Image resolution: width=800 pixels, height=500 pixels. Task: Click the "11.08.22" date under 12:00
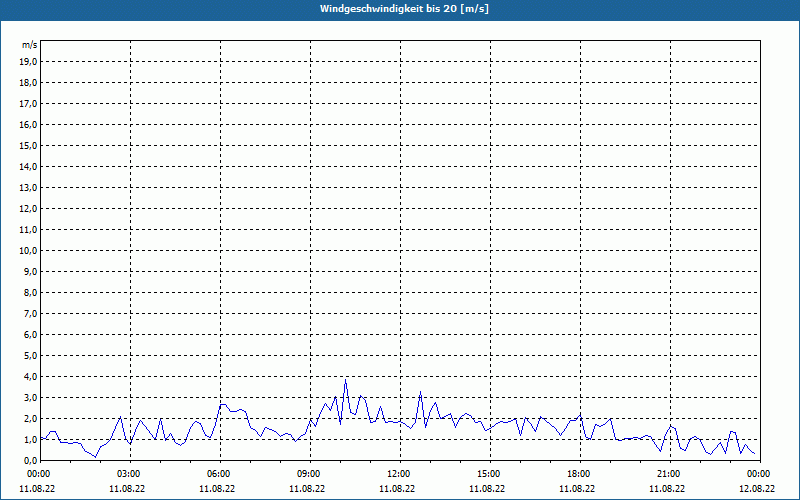coord(397,488)
